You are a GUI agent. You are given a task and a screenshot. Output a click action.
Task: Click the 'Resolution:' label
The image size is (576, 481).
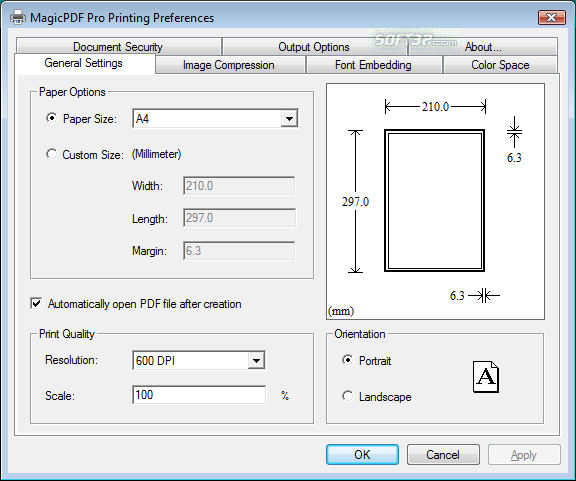pyautogui.click(x=72, y=360)
